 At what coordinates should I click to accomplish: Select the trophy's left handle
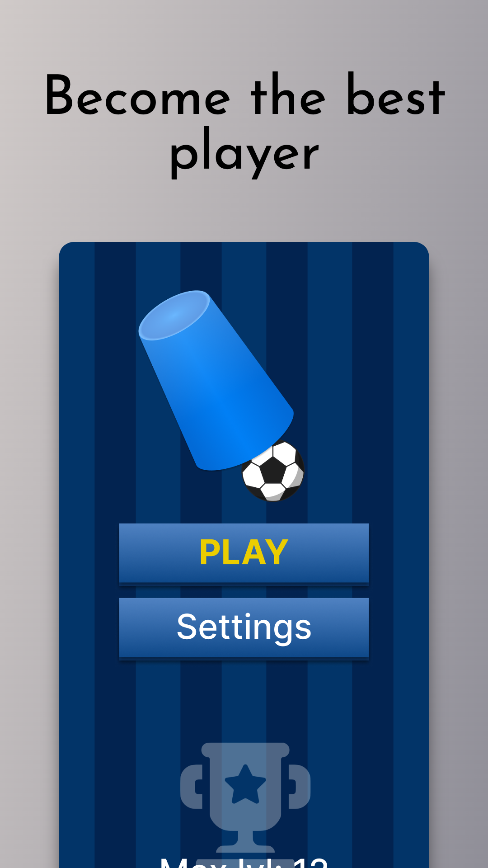(192, 787)
